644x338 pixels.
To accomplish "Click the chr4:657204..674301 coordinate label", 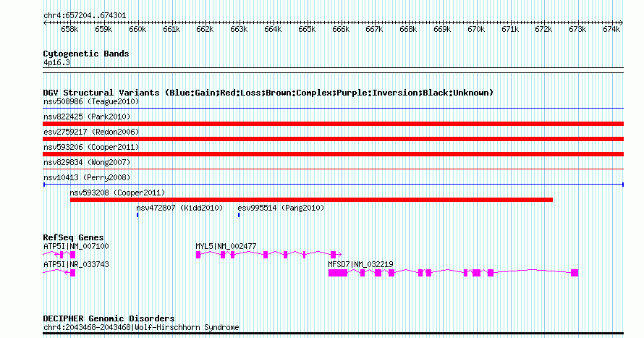I will click(85, 16).
